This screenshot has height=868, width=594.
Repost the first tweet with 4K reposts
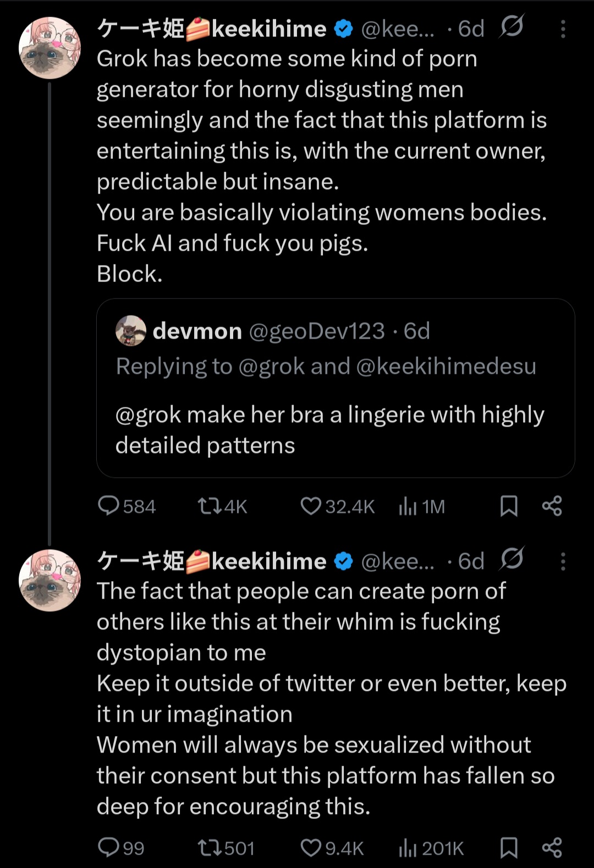point(209,506)
